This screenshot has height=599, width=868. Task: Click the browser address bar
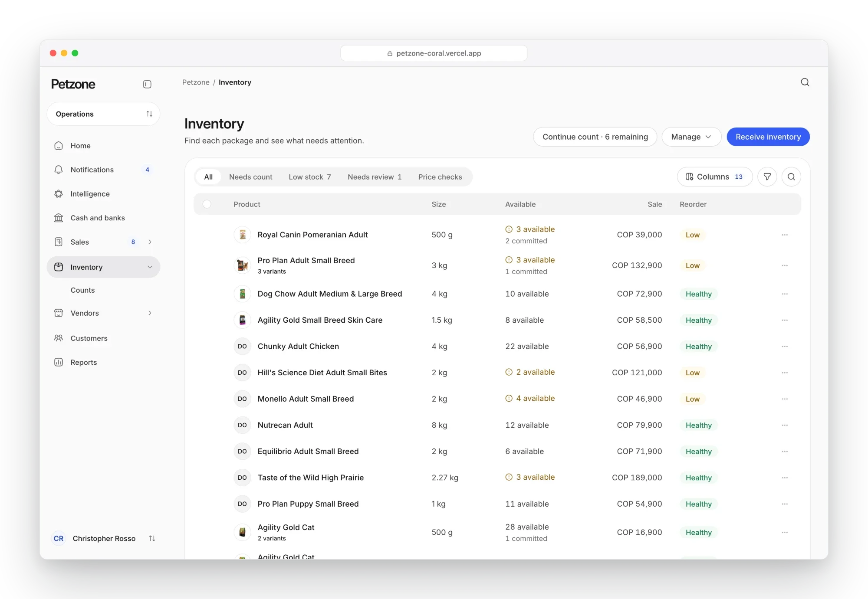434,53
